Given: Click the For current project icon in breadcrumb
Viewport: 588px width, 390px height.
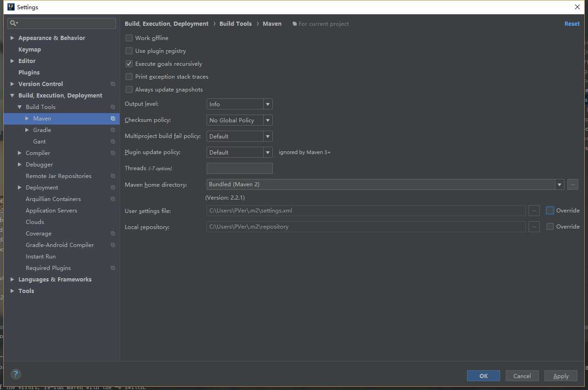Looking at the screenshot, I should click(294, 24).
